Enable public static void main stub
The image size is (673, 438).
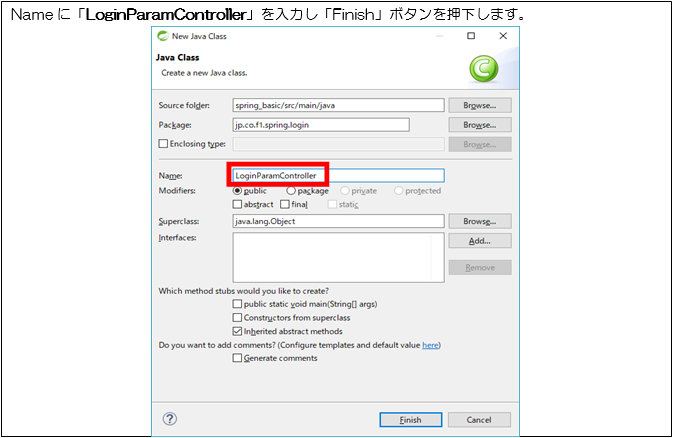coord(237,304)
